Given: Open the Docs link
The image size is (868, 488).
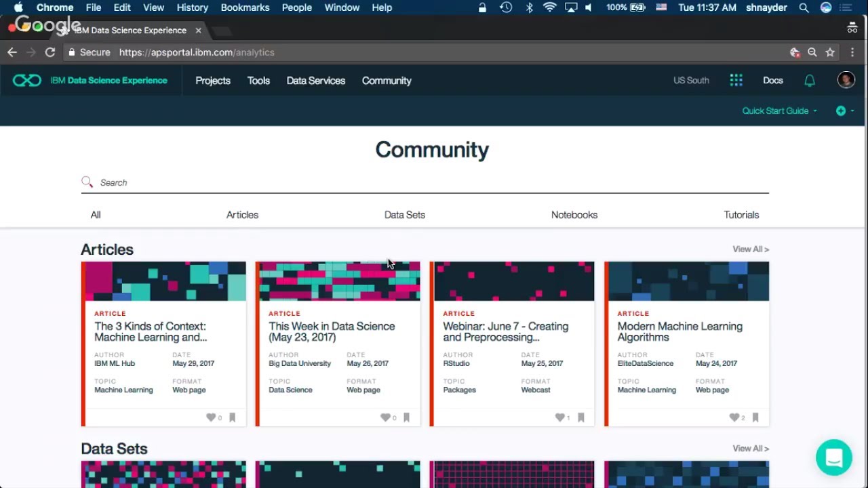Looking at the screenshot, I should [773, 81].
